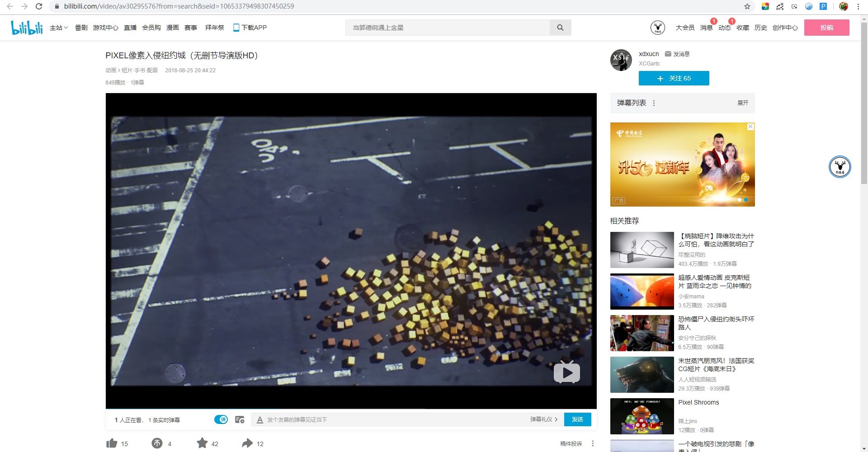The height and width of the screenshot is (452, 868).
Task: Click the search magnifier button
Action: point(560,28)
